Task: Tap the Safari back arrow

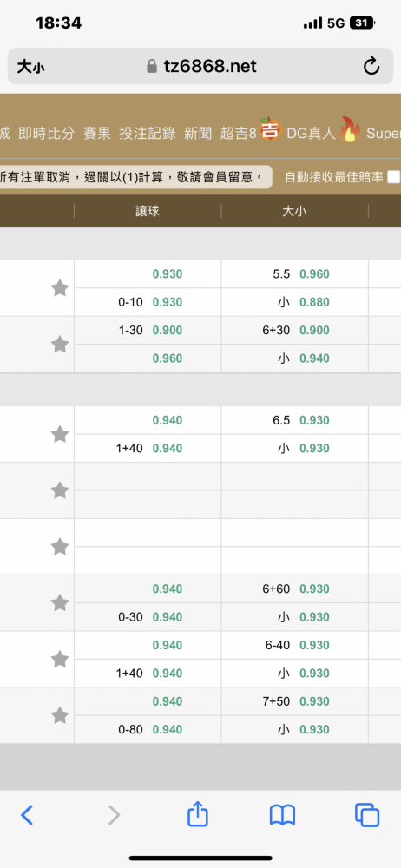Action: (27, 815)
